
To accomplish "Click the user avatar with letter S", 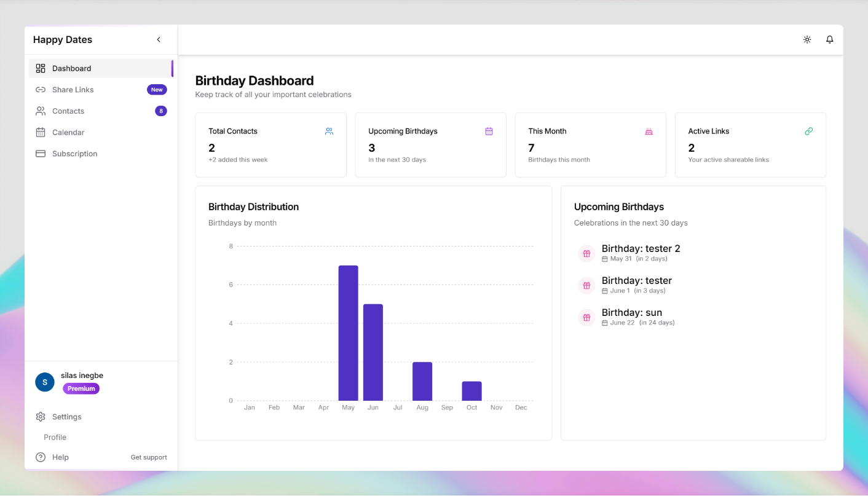I will pyautogui.click(x=45, y=382).
